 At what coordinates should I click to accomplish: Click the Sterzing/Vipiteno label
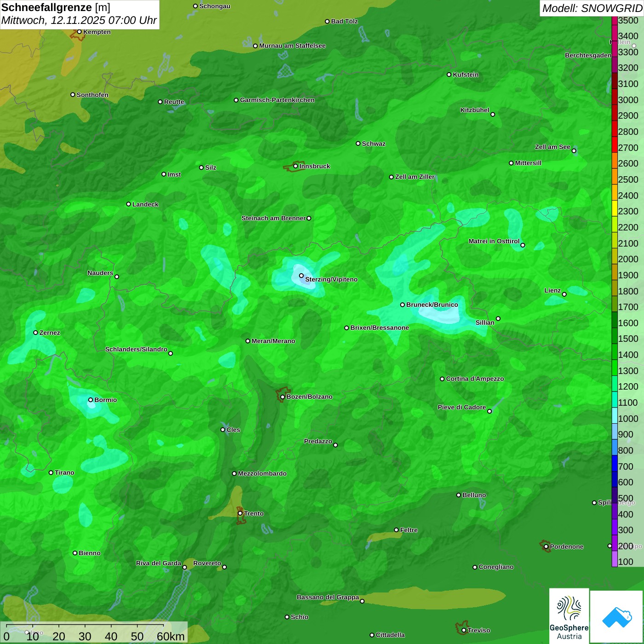[x=331, y=279]
